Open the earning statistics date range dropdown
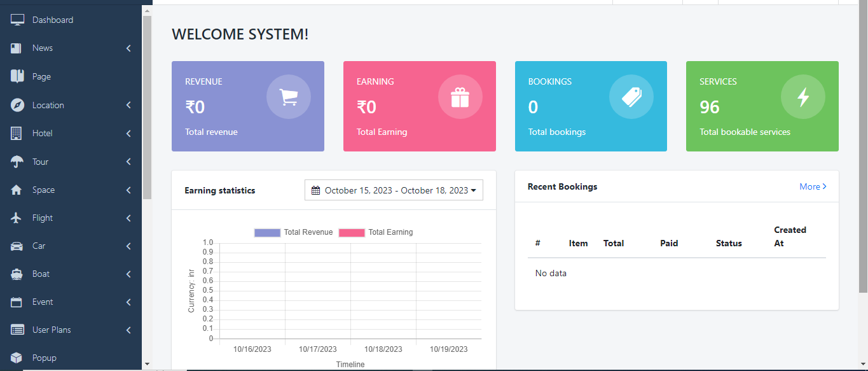 coord(394,190)
